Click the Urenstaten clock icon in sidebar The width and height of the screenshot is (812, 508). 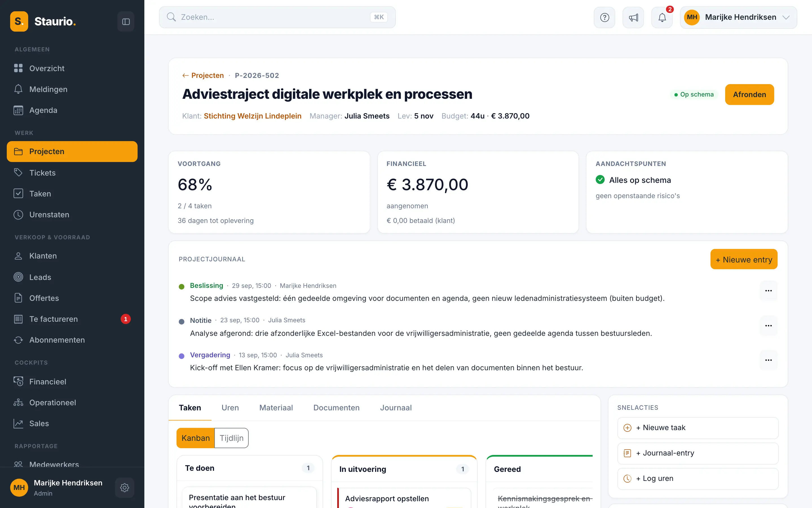click(x=18, y=215)
